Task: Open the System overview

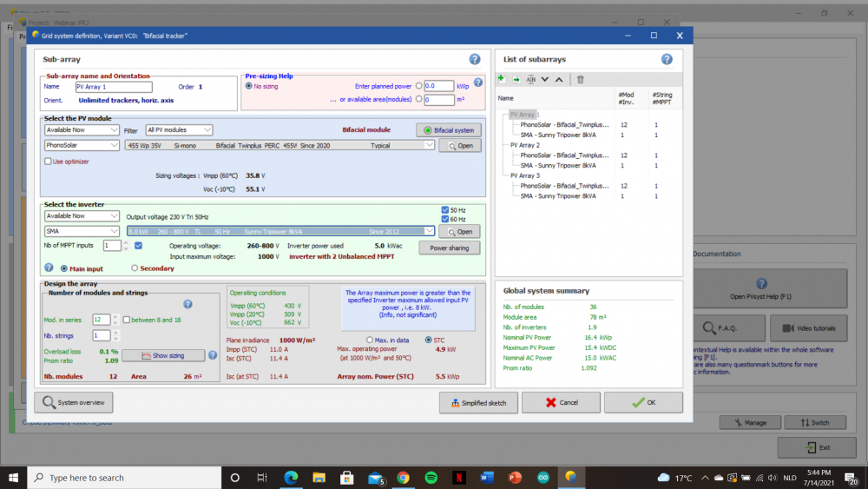Action: click(74, 403)
